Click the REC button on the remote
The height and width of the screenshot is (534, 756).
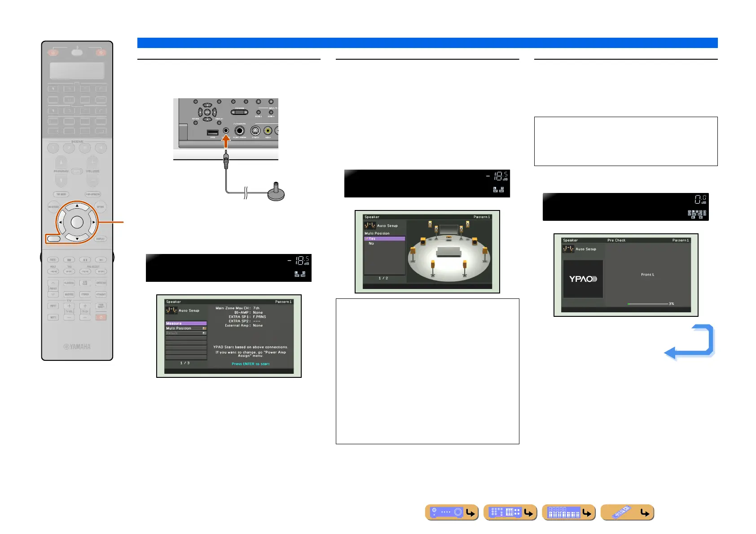(x=53, y=260)
